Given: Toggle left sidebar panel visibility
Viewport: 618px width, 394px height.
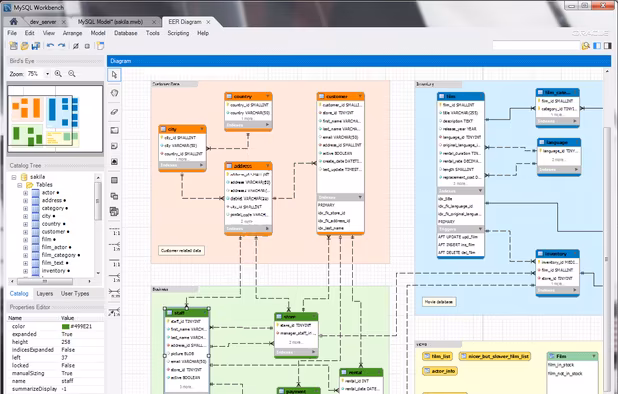Looking at the screenshot, I should click(x=597, y=46).
